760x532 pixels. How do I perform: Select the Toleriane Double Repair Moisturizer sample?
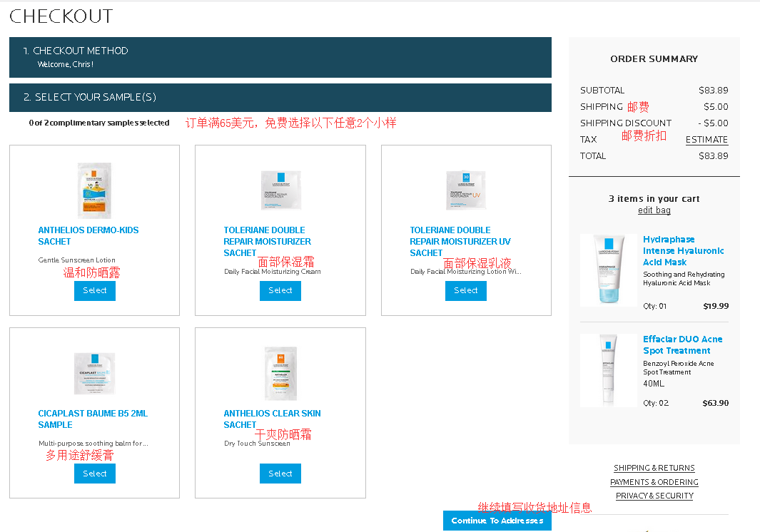[280, 291]
